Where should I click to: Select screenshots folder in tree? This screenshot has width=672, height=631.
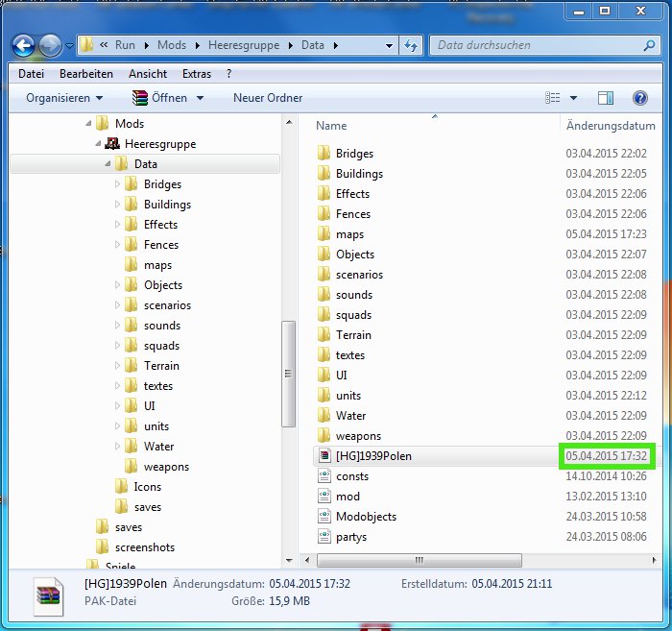102,547
